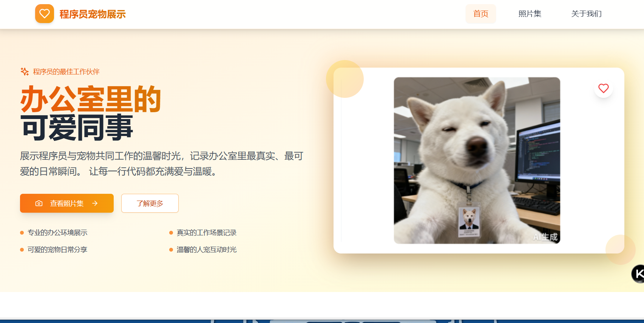This screenshot has width=644, height=323.
Task: Click the AI生成 watermark on the photo
Action: coord(545,237)
